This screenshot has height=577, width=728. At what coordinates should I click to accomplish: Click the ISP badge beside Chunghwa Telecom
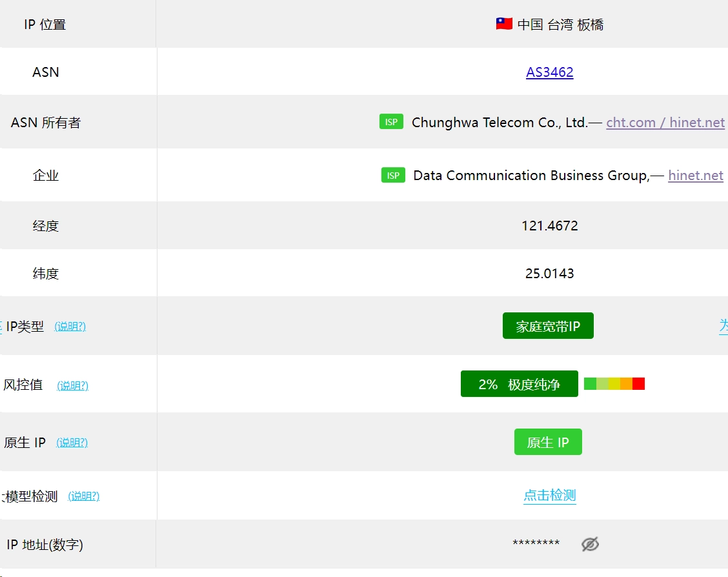391,122
